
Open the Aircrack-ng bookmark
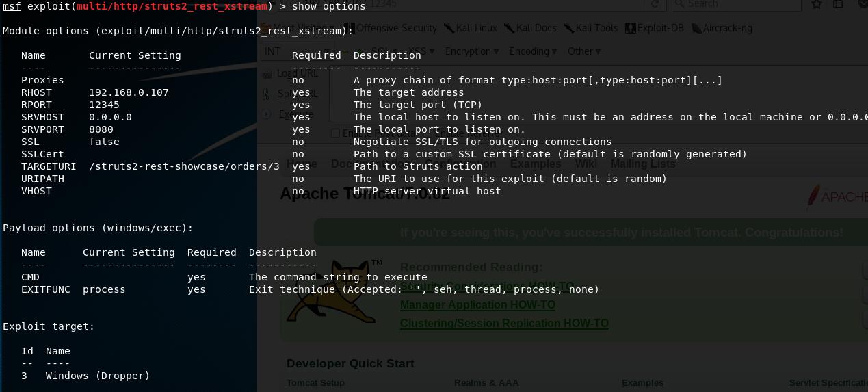(720, 28)
